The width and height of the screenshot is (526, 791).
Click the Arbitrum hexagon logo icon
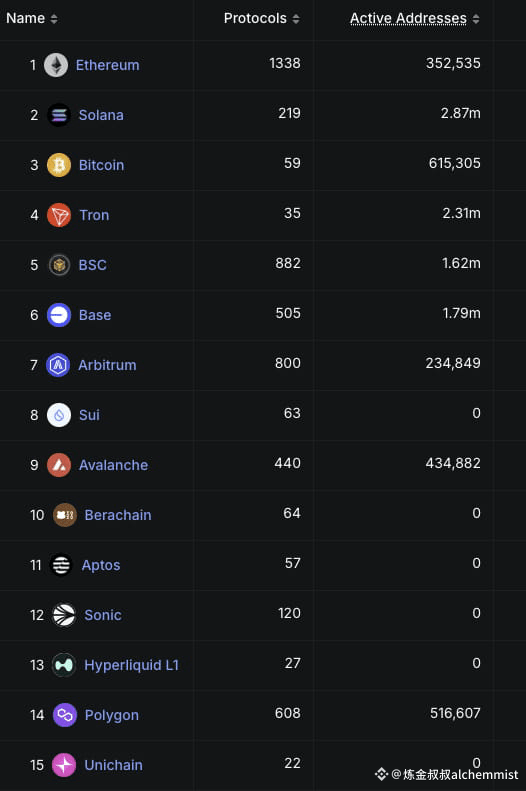coord(58,365)
